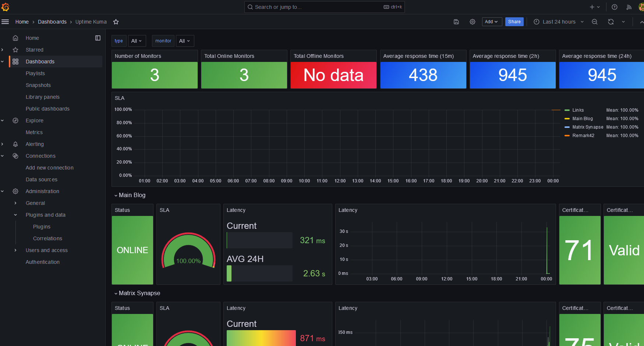The height and width of the screenshot is (346, 644).
Task: Toggle Main Blog series in SLA legend
Action: tap(583, 119)
